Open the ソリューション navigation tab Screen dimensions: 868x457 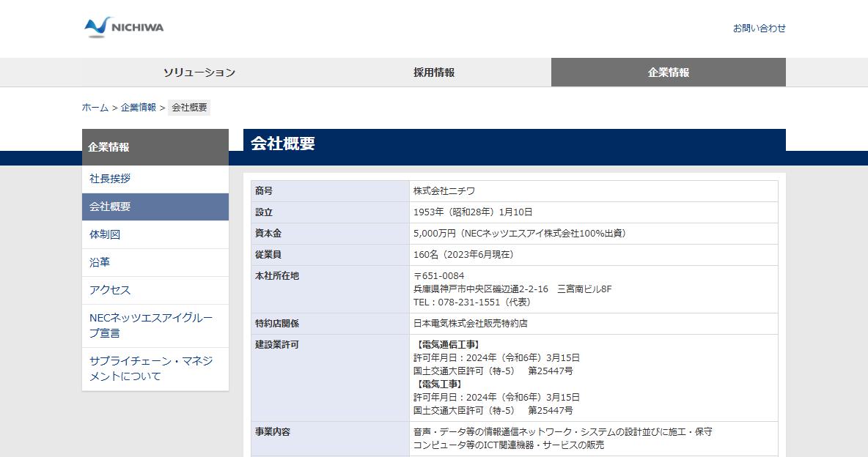(x=199, y=73)
